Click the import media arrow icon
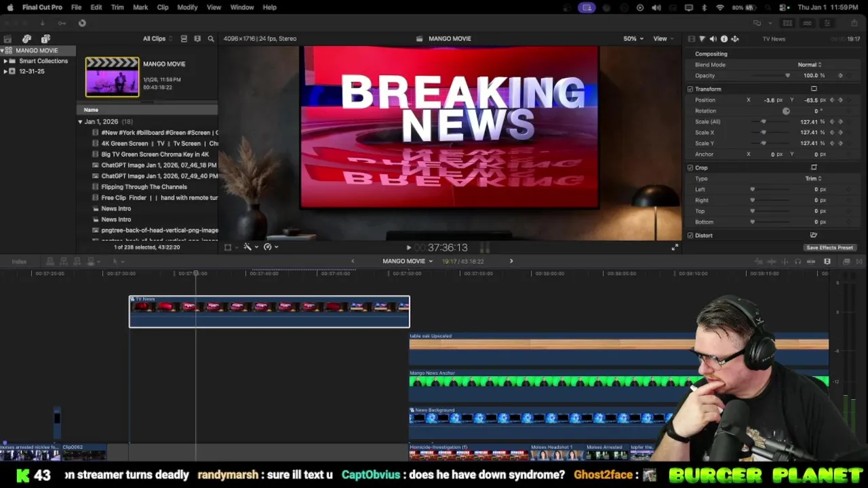 tap(42, 23)
